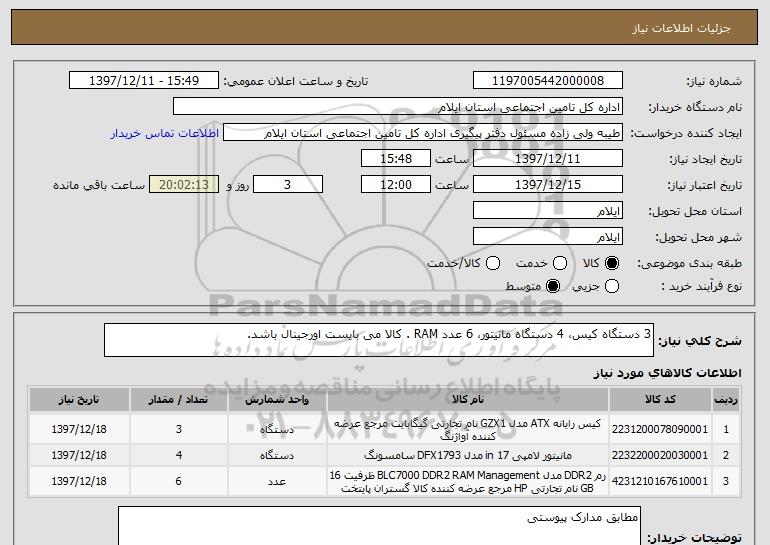Screen dimensions: 770x545
Task: Click the general description text box
Action: [379, 340]
